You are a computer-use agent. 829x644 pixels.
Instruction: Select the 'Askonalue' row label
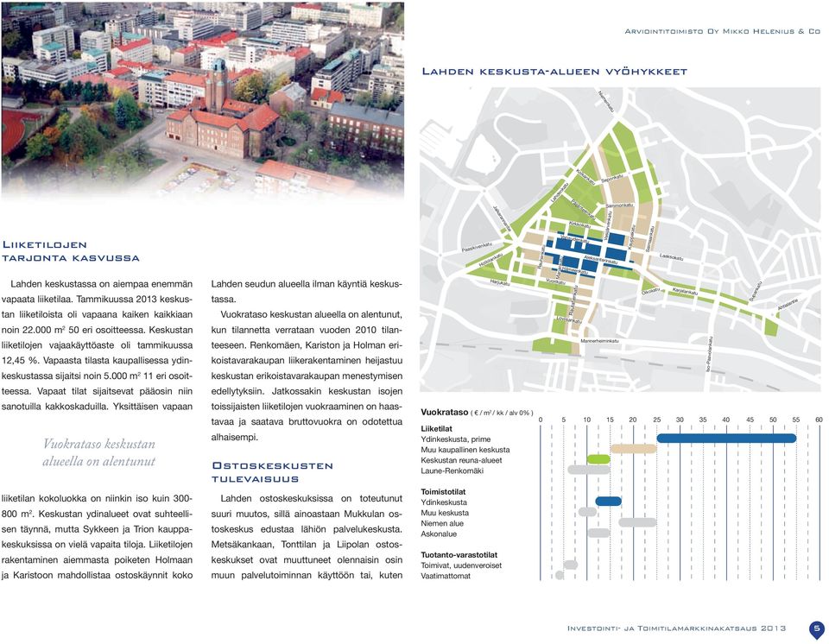tap(439, 534)
